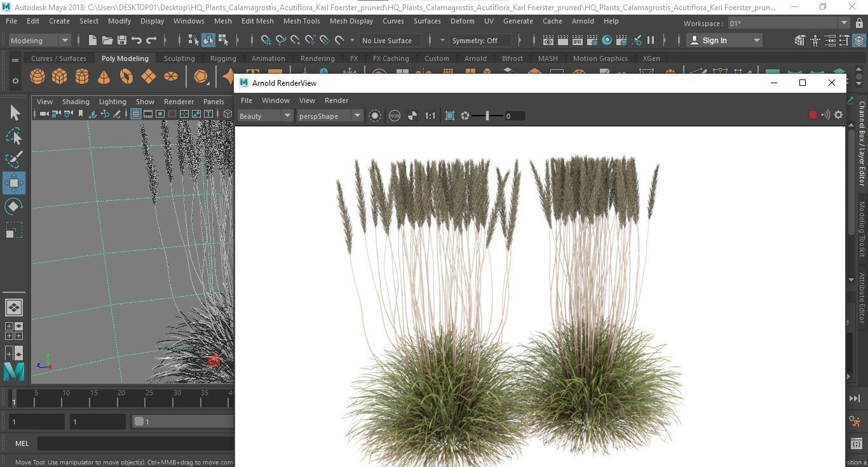Select the Rotate tool

(x=14, y=206)
